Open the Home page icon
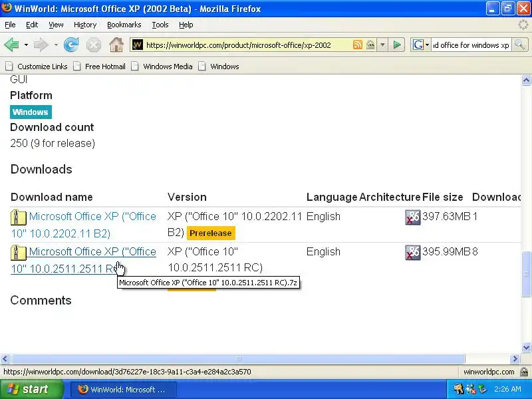The height and width of the screenshot is (399, 532). [x=116, y=45]
